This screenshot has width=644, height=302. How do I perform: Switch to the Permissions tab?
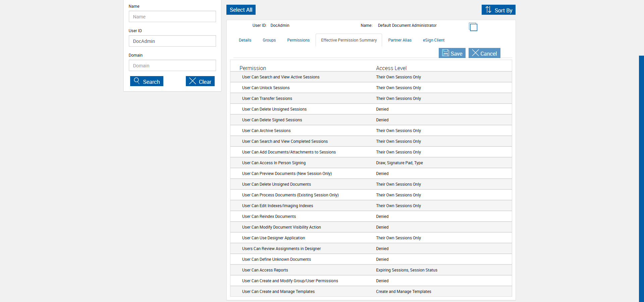tap(298, 40)
